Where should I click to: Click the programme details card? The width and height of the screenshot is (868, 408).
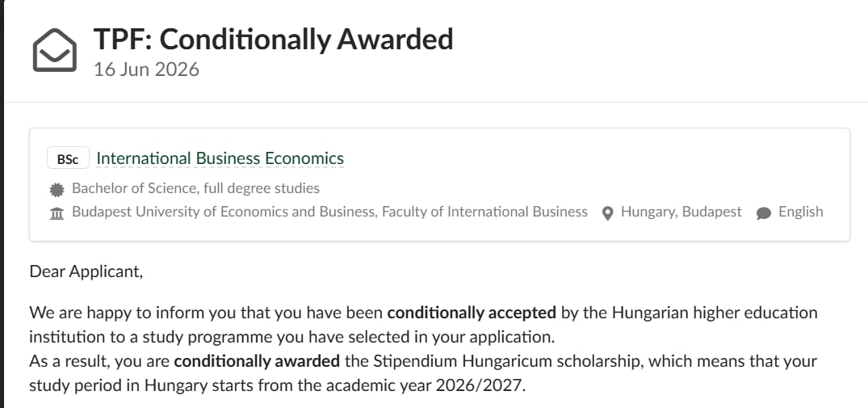[x=439, y=185]
